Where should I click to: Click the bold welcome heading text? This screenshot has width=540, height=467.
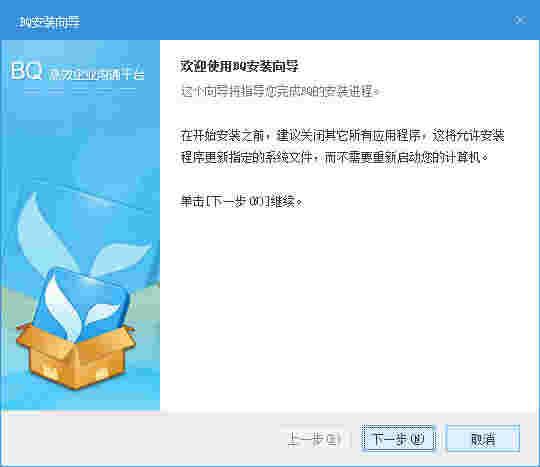[239, 66]
